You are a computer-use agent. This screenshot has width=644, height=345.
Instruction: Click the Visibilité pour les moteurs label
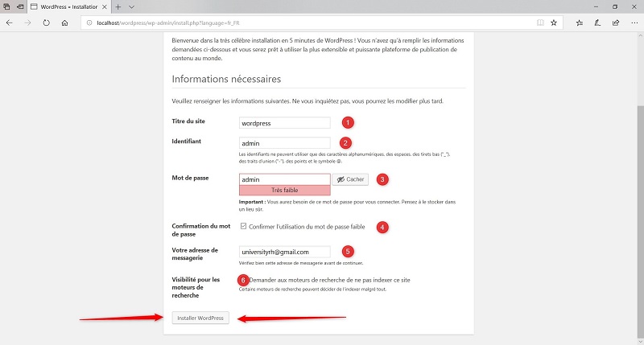(196, 287)
